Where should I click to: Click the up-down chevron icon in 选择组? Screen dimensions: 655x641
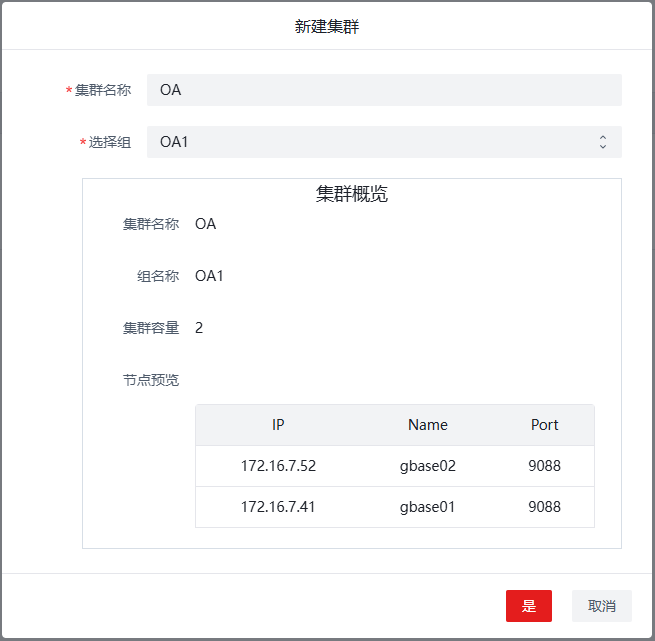[602, 142]
